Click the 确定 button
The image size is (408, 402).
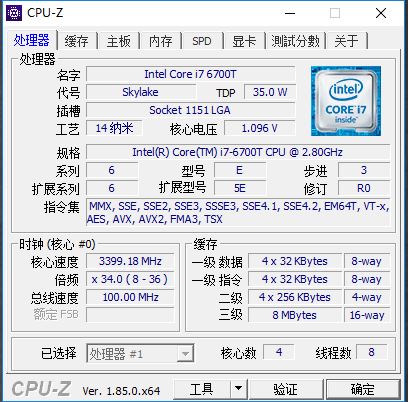pyautogui.click(x=363, y=389)
